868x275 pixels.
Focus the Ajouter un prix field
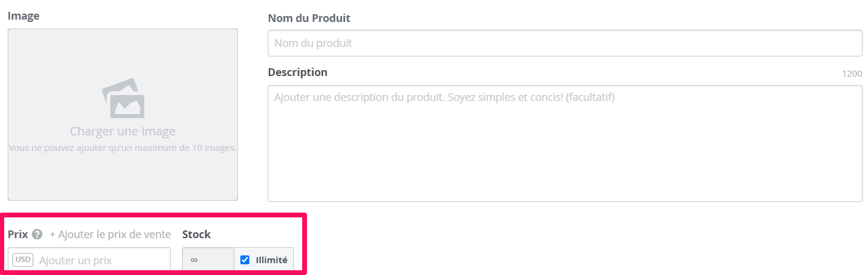pyautogui.click(x=89, y=260)
